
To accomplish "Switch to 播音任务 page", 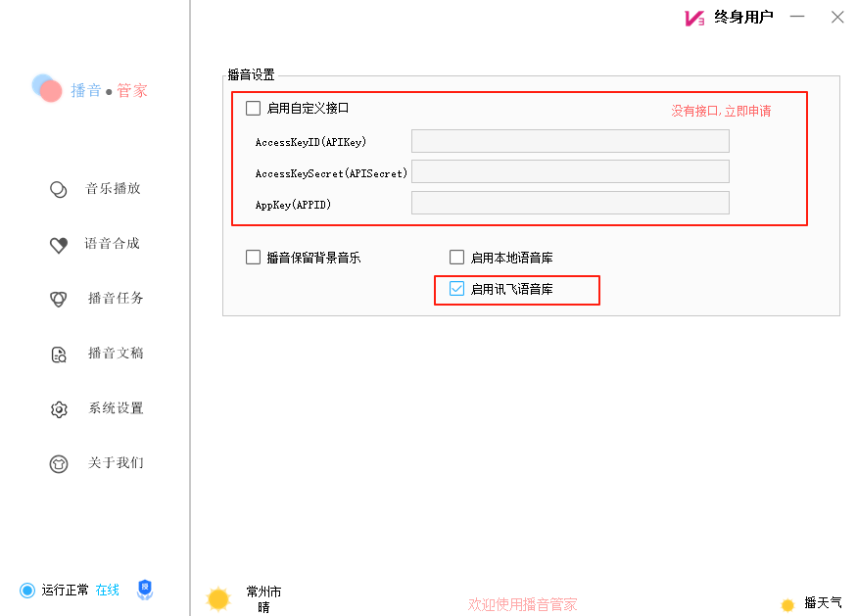I will point(116,298).
